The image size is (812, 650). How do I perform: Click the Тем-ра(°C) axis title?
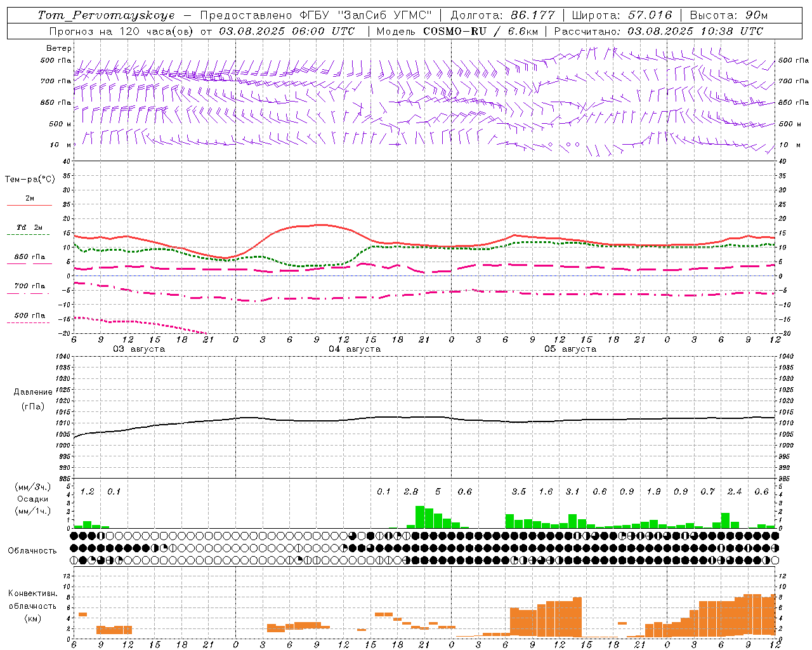pos(30,180)
